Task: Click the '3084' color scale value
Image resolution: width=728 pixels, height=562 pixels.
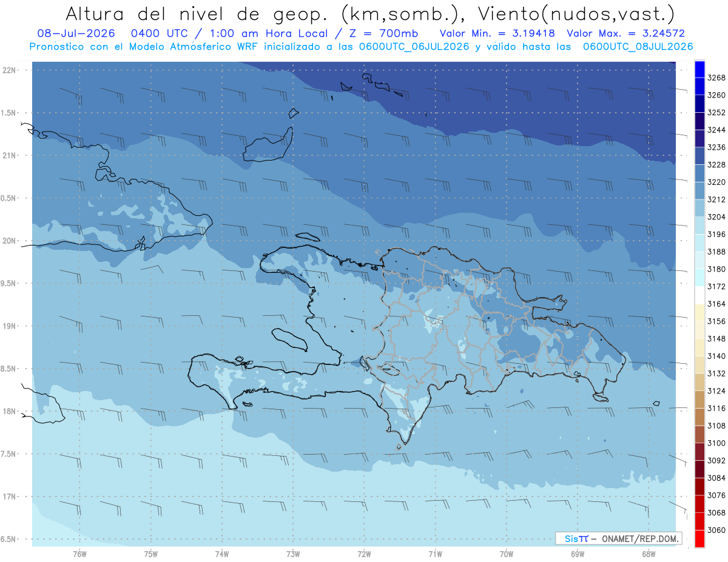Action: [x=716, y=478]
